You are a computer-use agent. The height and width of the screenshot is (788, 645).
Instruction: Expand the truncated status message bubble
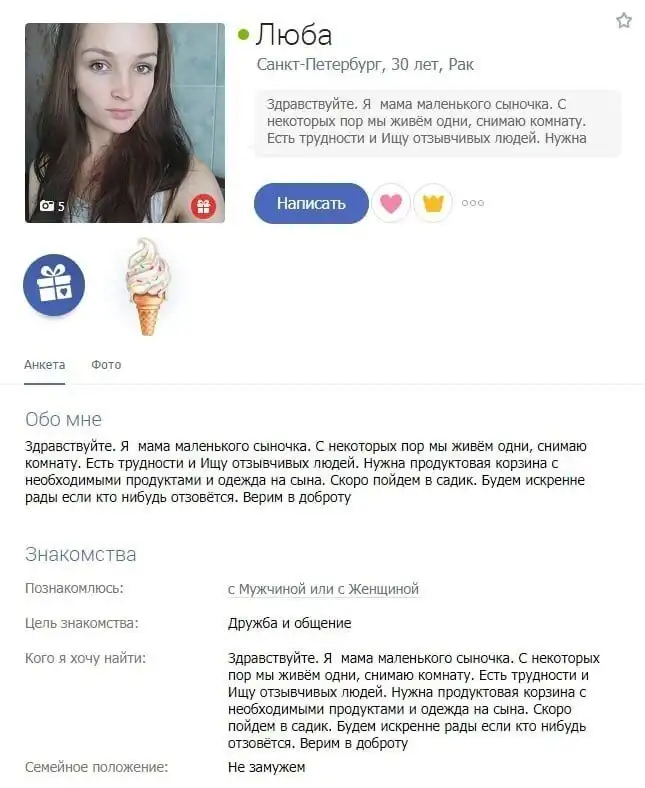(x=437, y=122)
